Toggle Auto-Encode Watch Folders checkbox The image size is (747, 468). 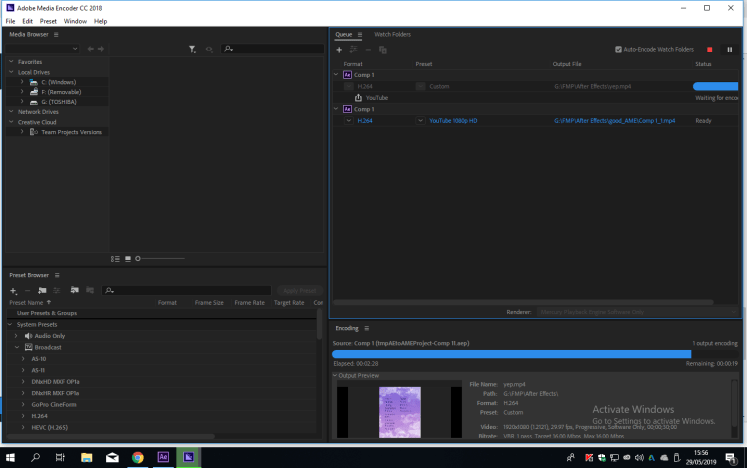(618, 50)
